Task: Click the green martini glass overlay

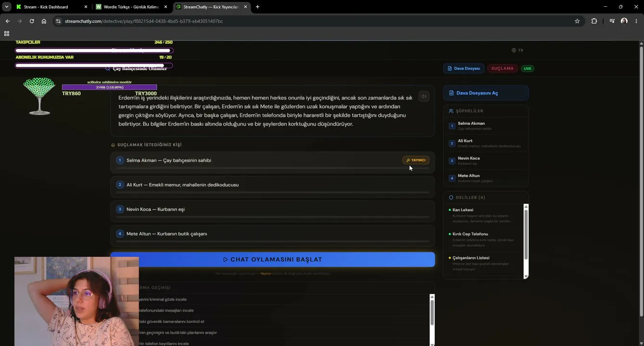Action: [39, 96]
